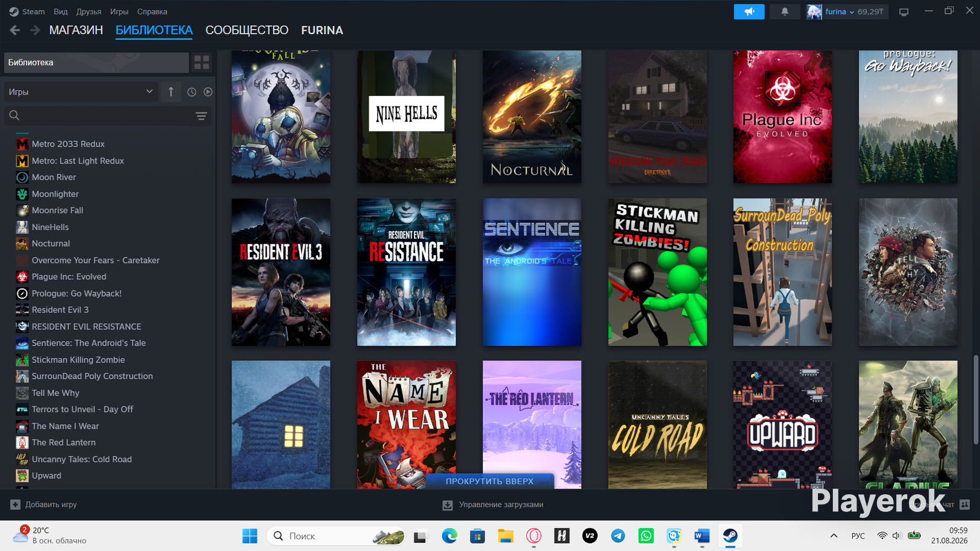Open the Nine Hells game cover
This screenshot has width=980, height=551.
(406, 117)
